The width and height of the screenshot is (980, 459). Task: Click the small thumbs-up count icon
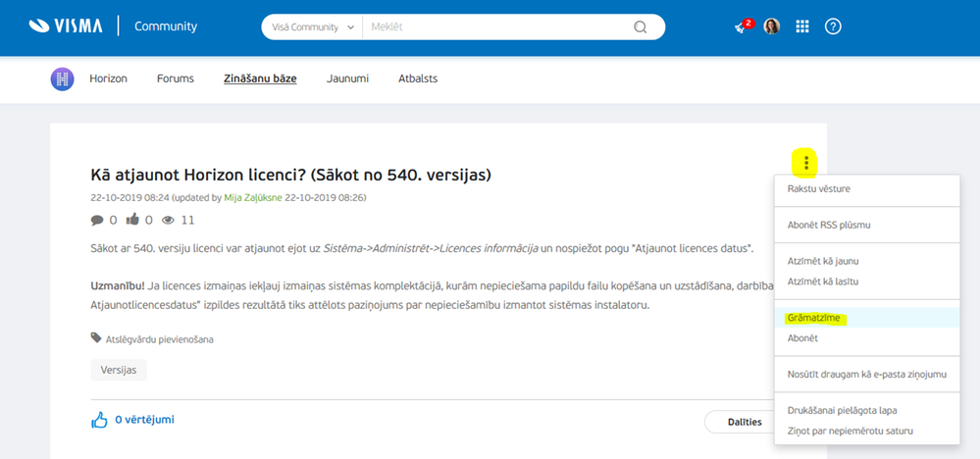pos(132,219)
